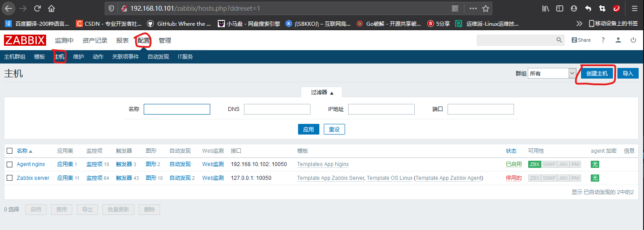Click the undo arrow extension icon
The width and height of the screenshot is (644, 230).
[x=588, y=8]
